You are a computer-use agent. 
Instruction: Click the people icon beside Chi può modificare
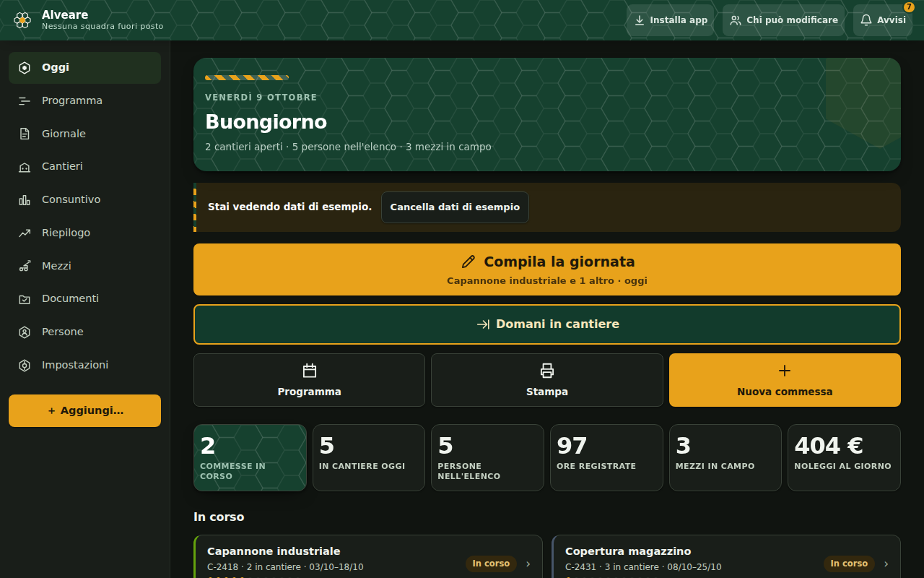tap(736, 20)
